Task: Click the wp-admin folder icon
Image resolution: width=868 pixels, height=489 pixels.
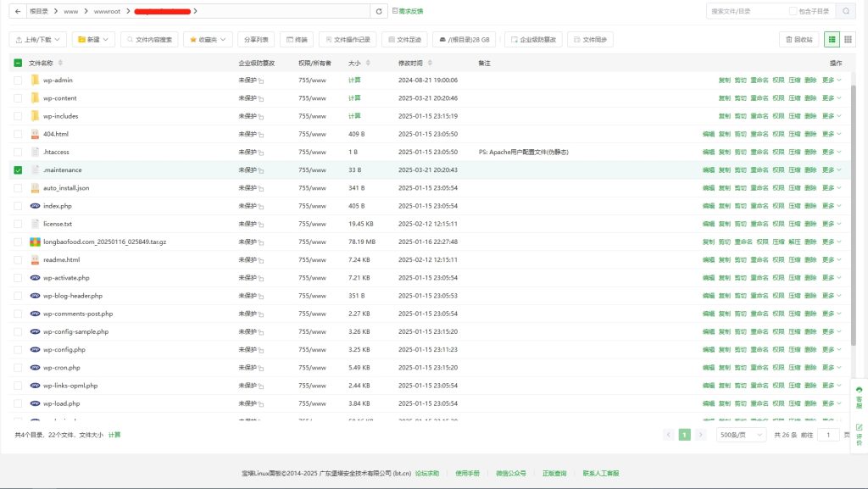Action: (35, 81)
